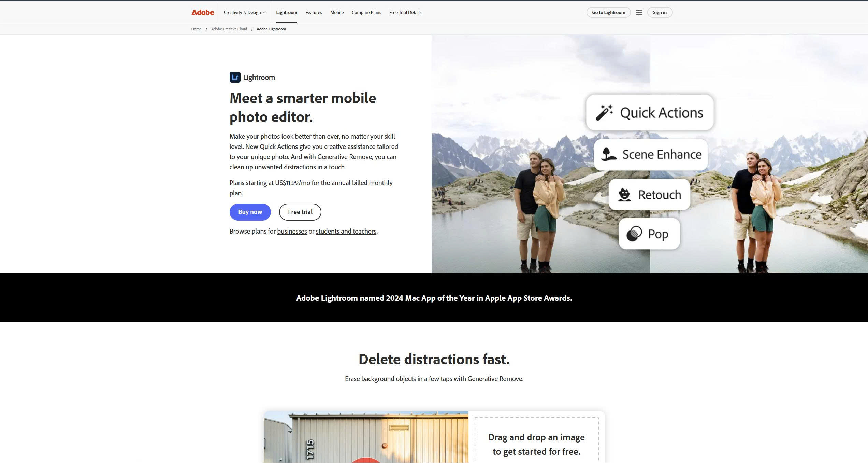Click the Sign in button
Image resolution: width=868 pixels, height=463 pixels.
click(660, 12)
